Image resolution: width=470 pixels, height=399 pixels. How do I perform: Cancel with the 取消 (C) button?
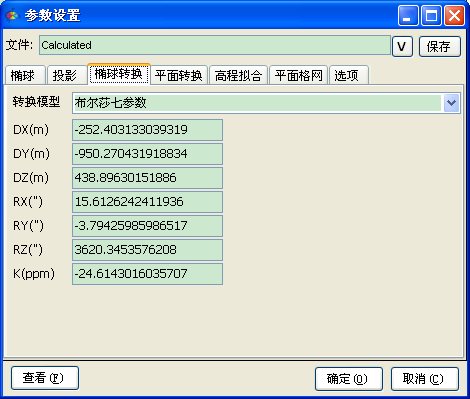pyautogui.click(x=425, y=379)
